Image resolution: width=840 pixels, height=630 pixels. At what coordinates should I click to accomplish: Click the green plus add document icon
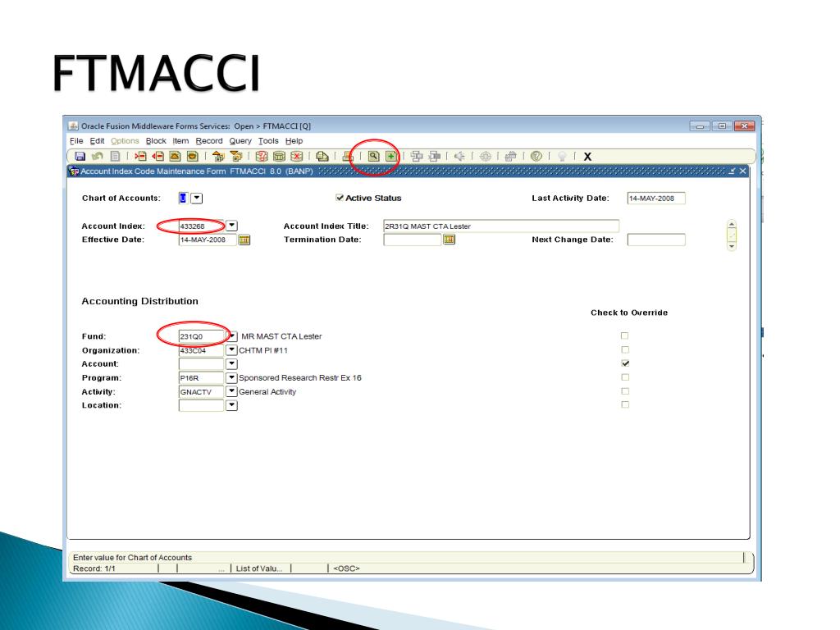click(391, 157)
